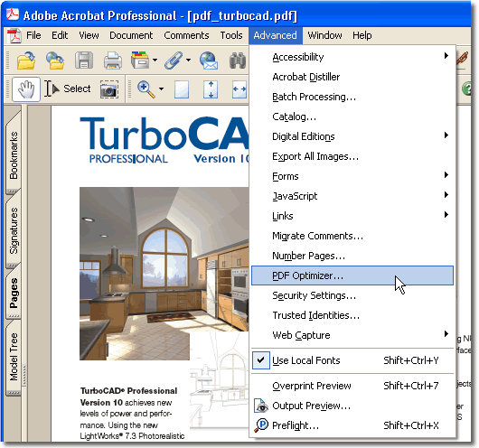Open the Attach File dropdown arrow
This screenshot has width=479, height=448.
(188, 60)
